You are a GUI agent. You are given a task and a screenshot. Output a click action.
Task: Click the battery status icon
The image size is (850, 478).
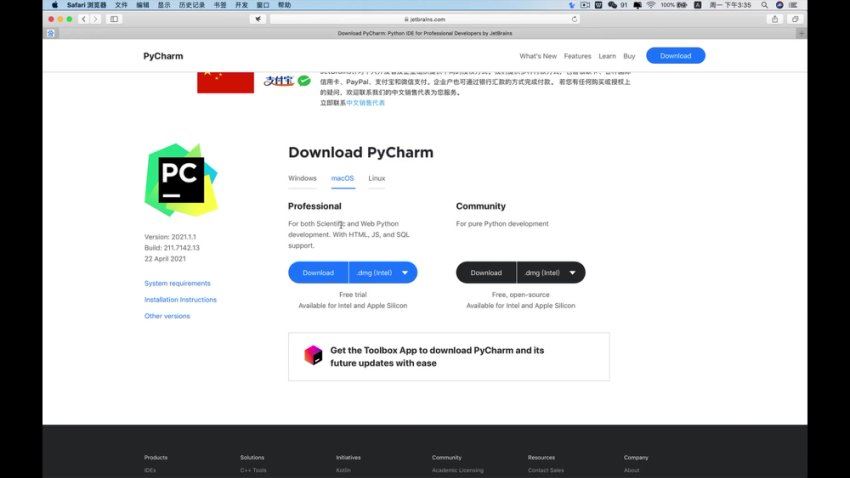click(682, 5)
